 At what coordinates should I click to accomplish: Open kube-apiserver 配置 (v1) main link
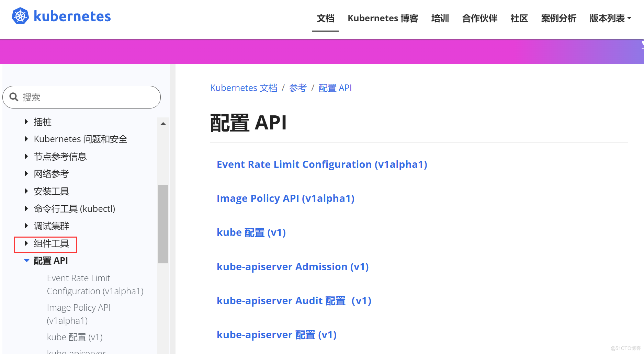(x=276, y=335)
